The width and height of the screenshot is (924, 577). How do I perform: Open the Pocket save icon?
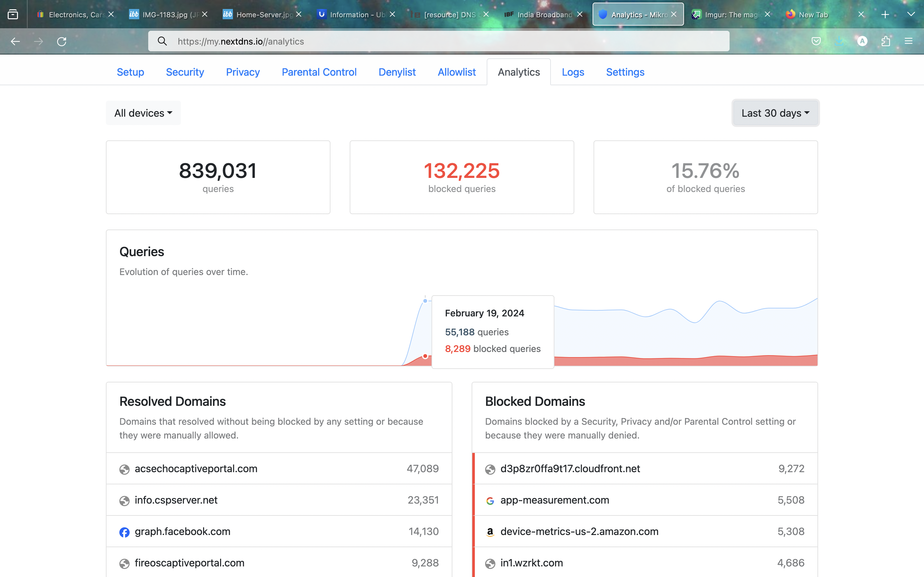point(816,41)
